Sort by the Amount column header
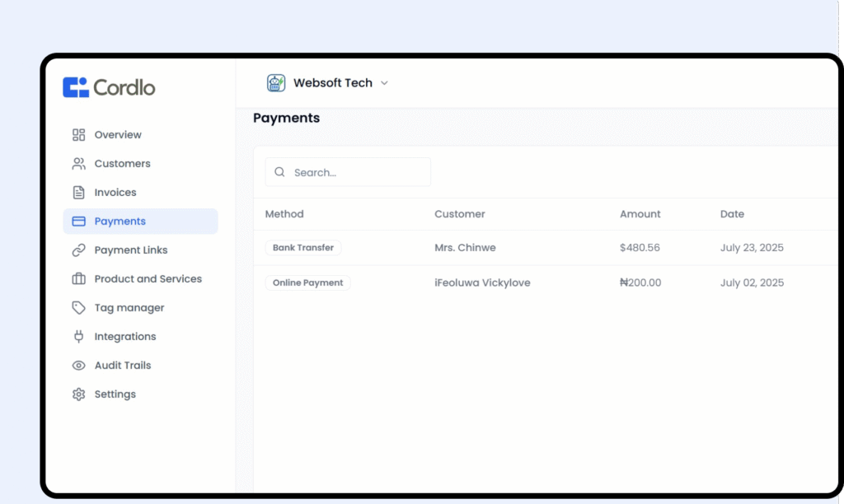The image size is (844, 504). [640, 214]
